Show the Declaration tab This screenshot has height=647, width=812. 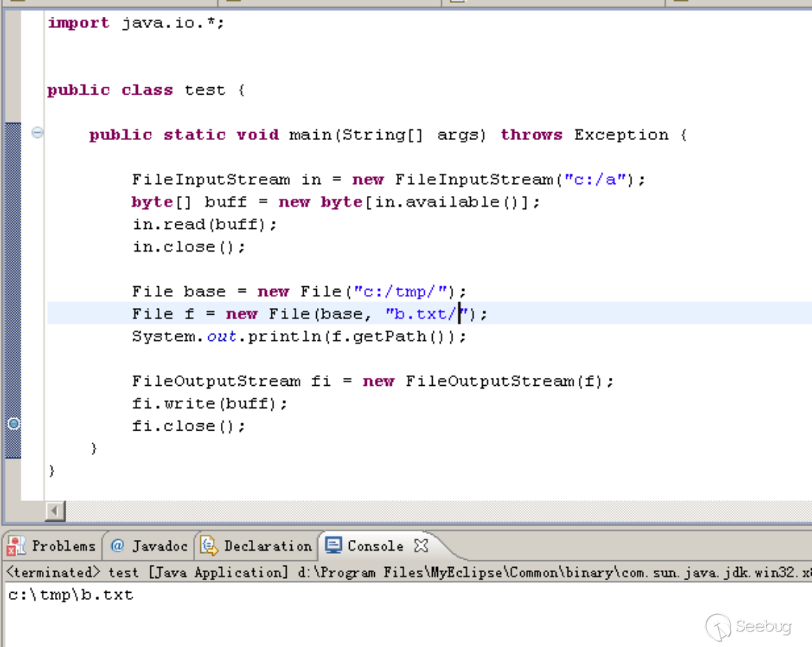coord(257,546)
